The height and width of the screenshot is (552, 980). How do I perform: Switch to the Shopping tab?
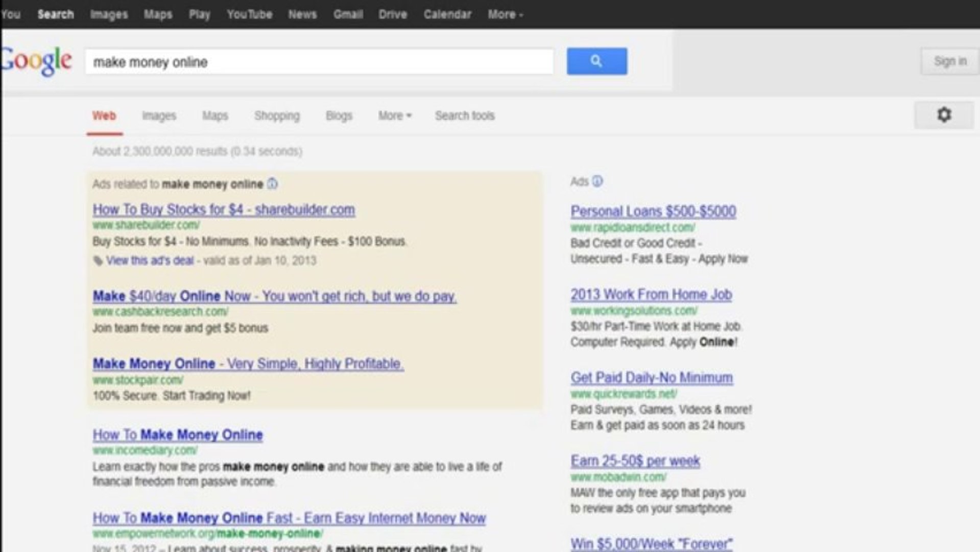point(277,116)
